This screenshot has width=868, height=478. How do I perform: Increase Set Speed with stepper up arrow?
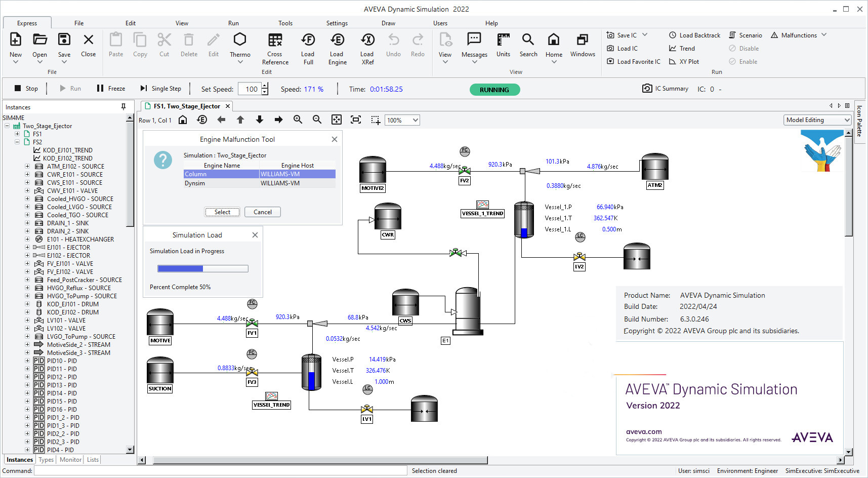click(265, 86)
